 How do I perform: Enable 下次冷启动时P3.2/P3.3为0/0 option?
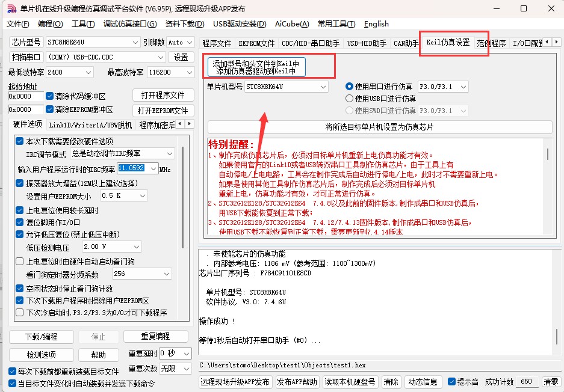tap(19, 313)
